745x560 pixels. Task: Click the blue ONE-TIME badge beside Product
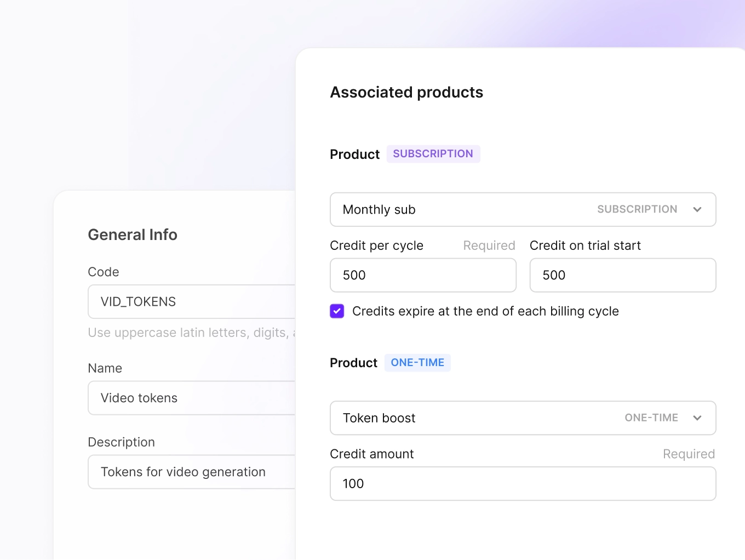point(417,363)
